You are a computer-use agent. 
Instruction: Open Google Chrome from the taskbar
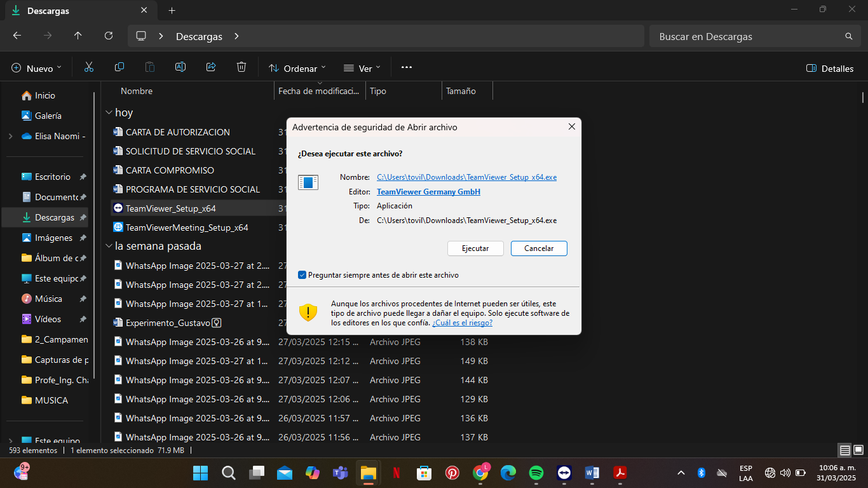(480, 473)
